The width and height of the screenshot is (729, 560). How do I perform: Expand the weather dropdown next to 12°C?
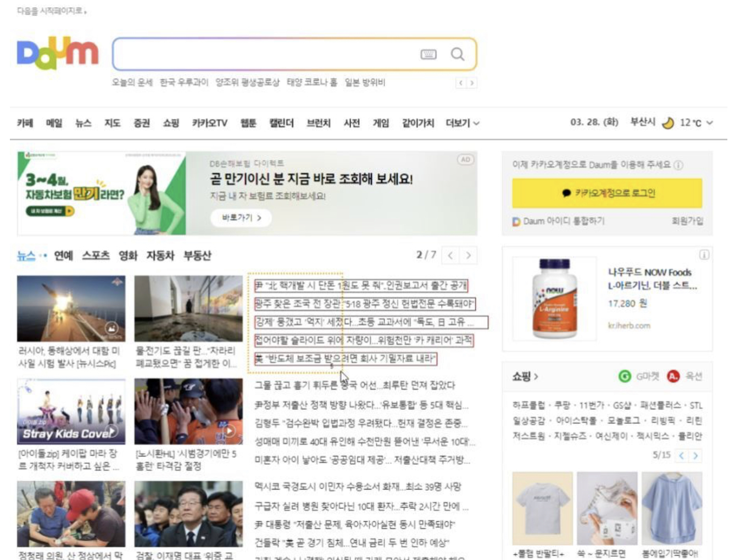tap(710, 123)
